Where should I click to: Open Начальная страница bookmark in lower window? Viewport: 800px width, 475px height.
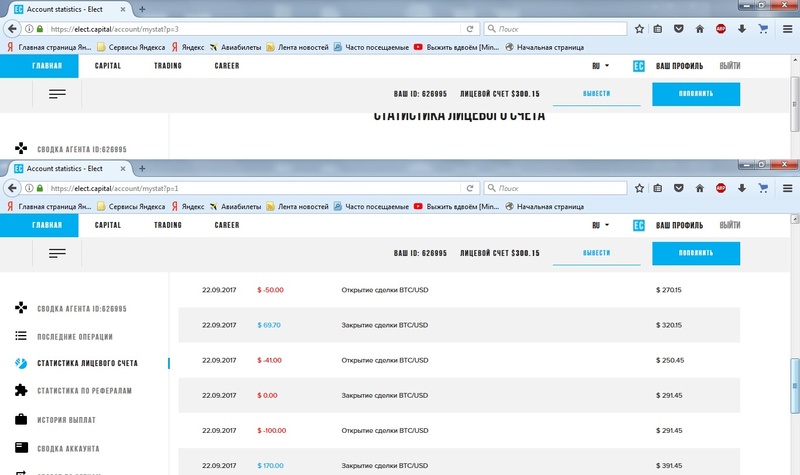544,207
